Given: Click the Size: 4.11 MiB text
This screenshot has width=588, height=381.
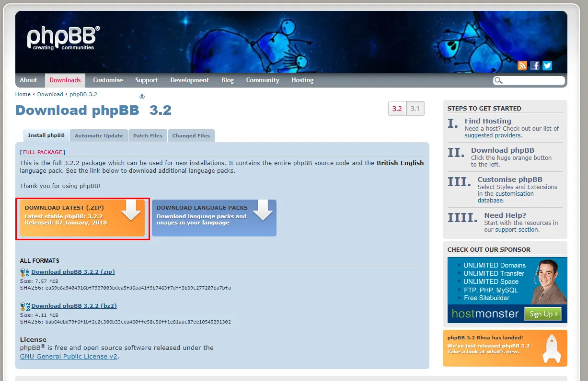Looking at the screenshot, I should [x=39, y=315].
